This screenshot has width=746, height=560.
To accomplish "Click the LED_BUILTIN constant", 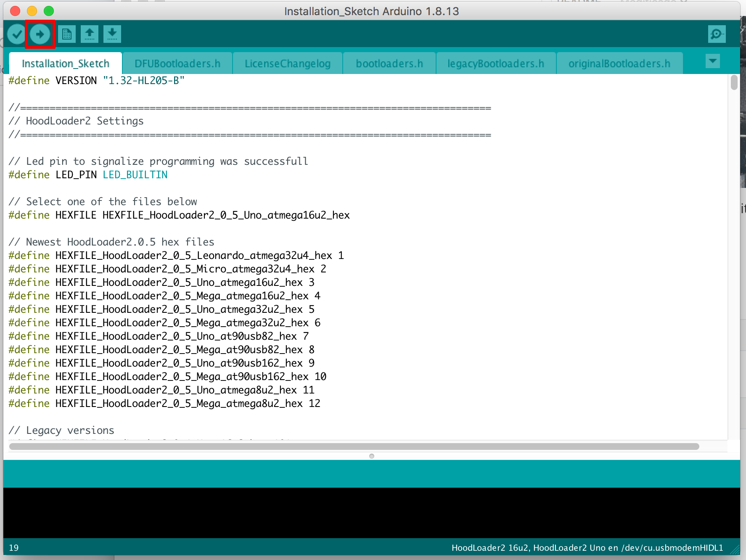I will [x=135, y=174].
